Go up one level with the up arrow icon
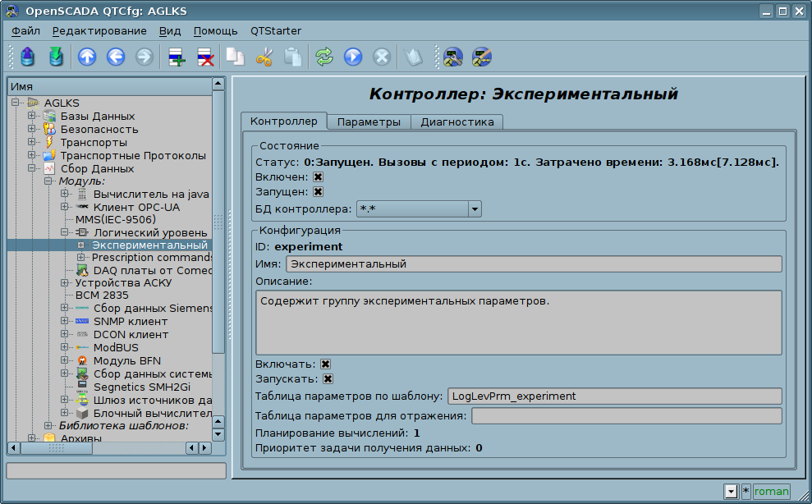Screen dimensions: 812x504 87,57
